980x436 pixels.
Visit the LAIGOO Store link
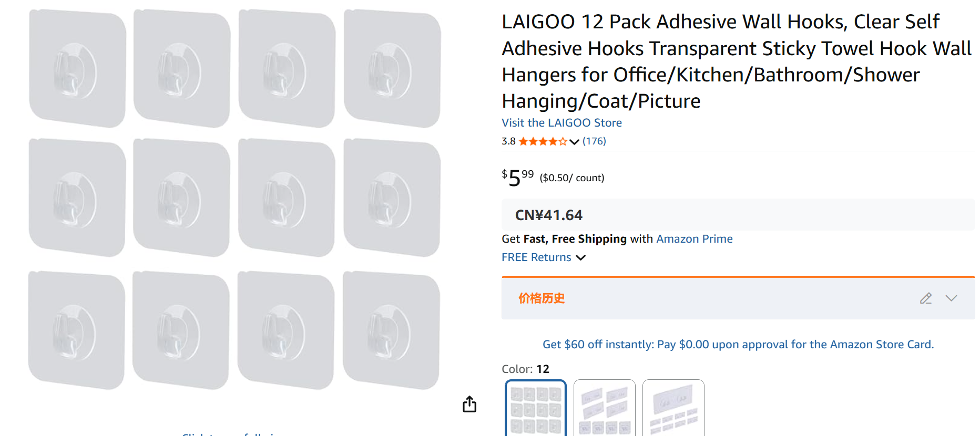pyautogui.click(x=562, y=123)
